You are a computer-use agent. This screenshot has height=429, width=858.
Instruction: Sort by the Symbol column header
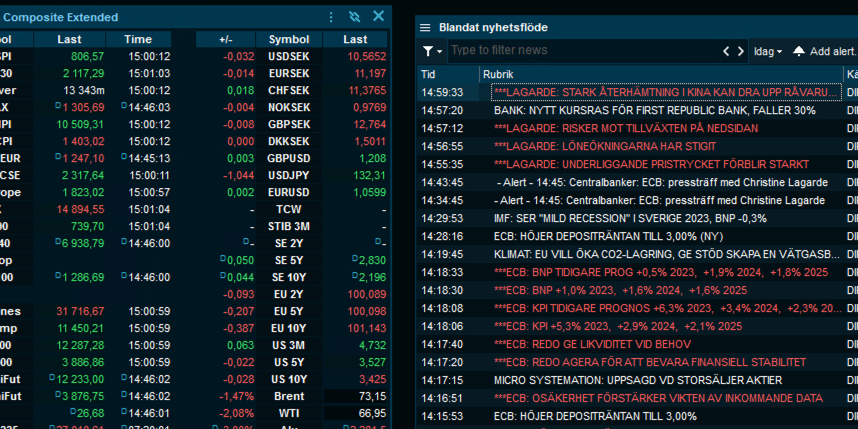289,39
